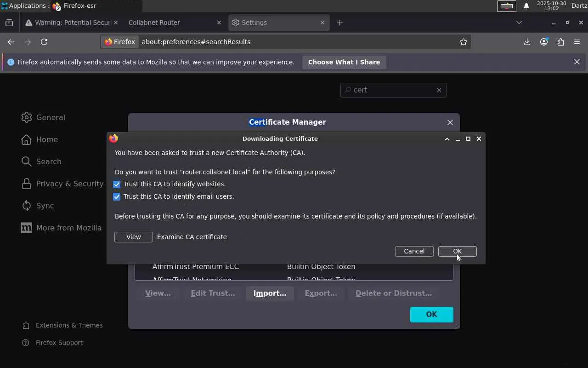
Task: Click the workspace switcher tray icon
Action: click(507, 6)
